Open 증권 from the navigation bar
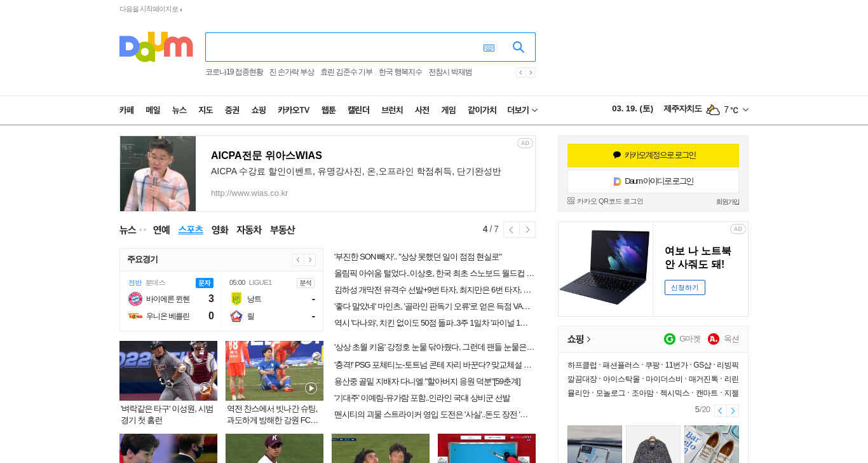The image size is (868, 463). tap(232, 110)
